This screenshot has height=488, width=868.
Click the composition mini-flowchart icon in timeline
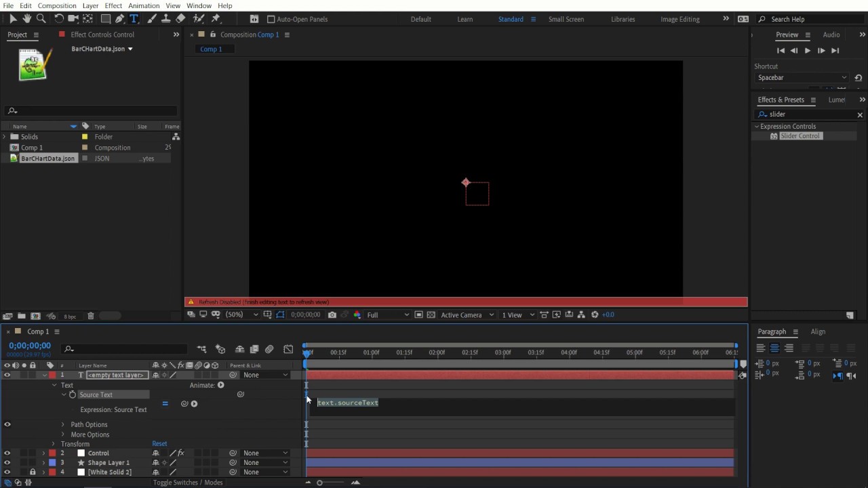coord(202,349)
